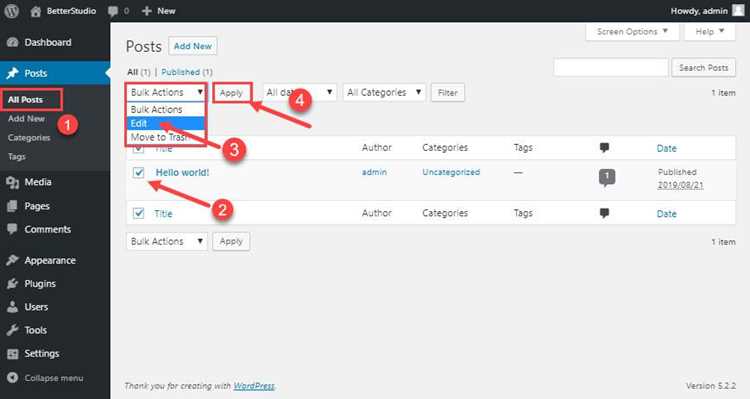Click the bottom Apply button

[232, 241]
